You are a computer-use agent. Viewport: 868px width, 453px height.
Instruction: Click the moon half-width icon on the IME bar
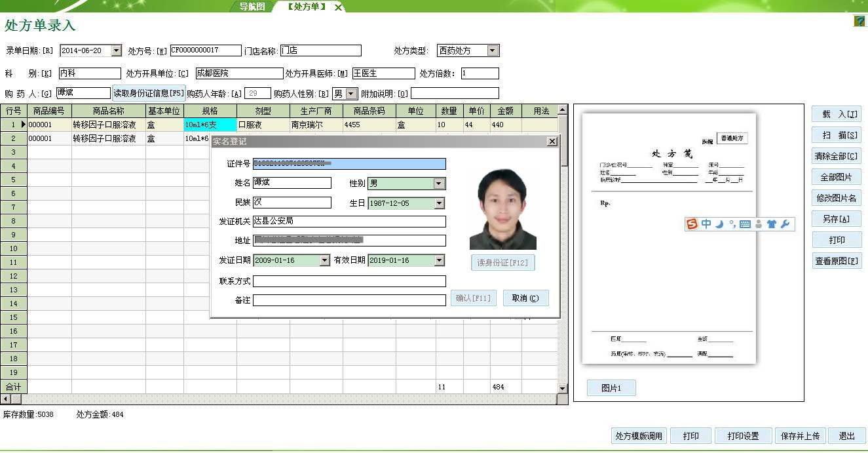click(719, 224)
